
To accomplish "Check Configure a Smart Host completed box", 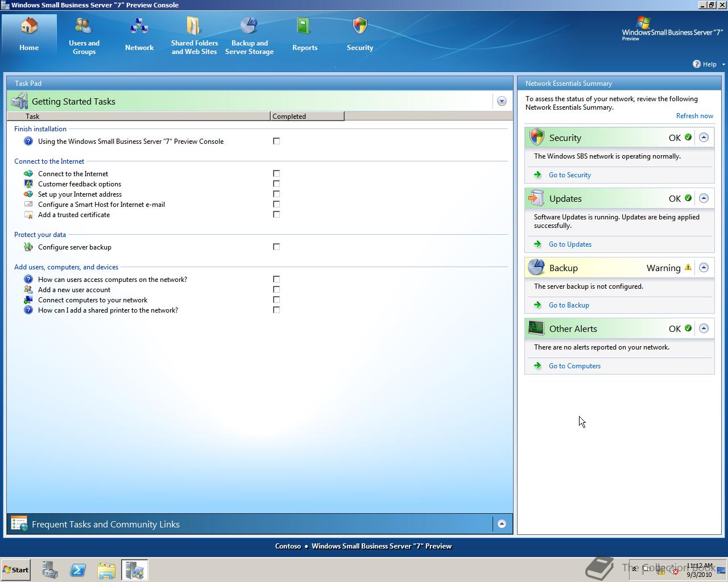I will point(276,204).
